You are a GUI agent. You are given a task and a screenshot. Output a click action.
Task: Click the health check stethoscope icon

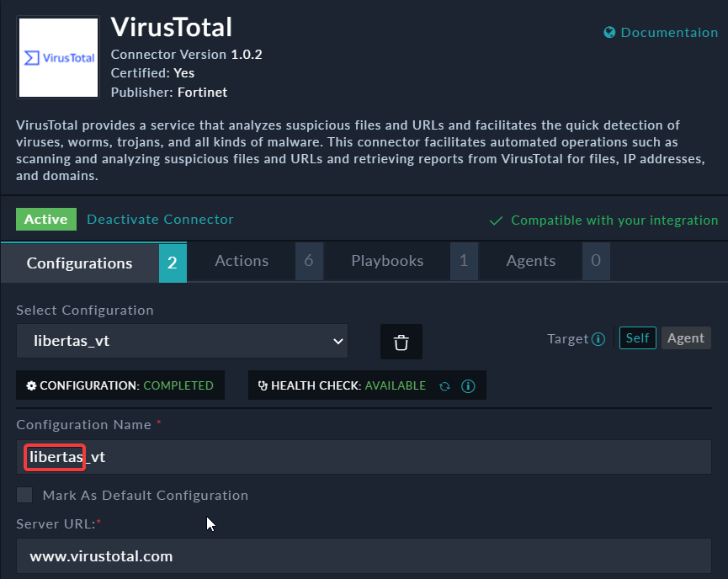click(x=263, y=385)
